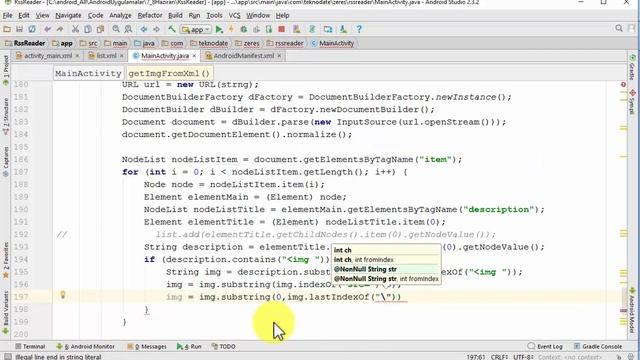640x360 pixels.
Task: Toggle the Android Monitor tool window
Action: click(x=85, y=346)
